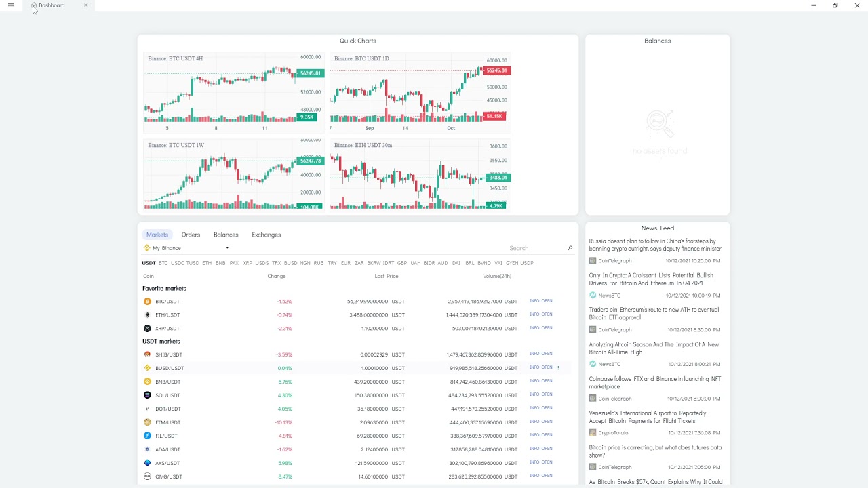This screenshot has height=488, width=868.
Task: Select the USDT quote currency filter
Action: pos(149,263)
